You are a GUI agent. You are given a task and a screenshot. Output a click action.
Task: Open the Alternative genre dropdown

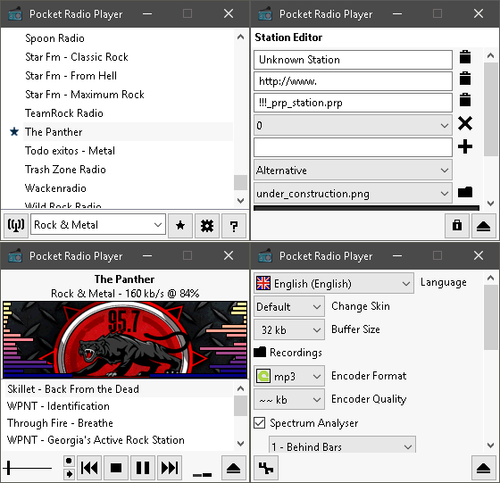pyautogui.click(x=353, y=170)
